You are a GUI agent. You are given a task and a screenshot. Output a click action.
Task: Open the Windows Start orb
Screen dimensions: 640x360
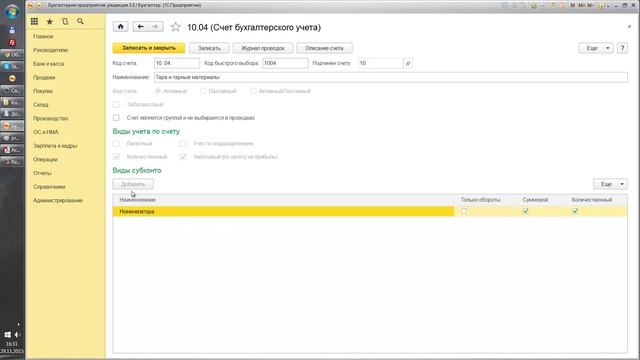coord(12,11)
